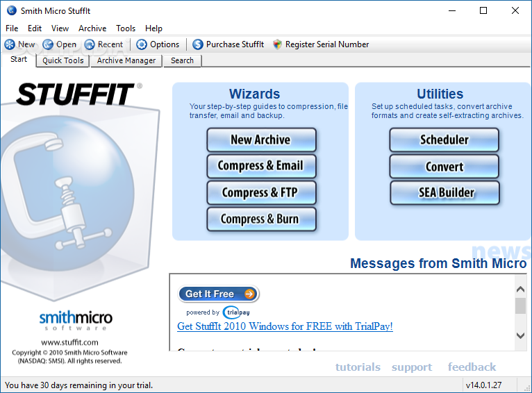Maximize the StuffIt window
Viewport: 532px width, 393px height.
pyautogui.click(x=483, y=11)
